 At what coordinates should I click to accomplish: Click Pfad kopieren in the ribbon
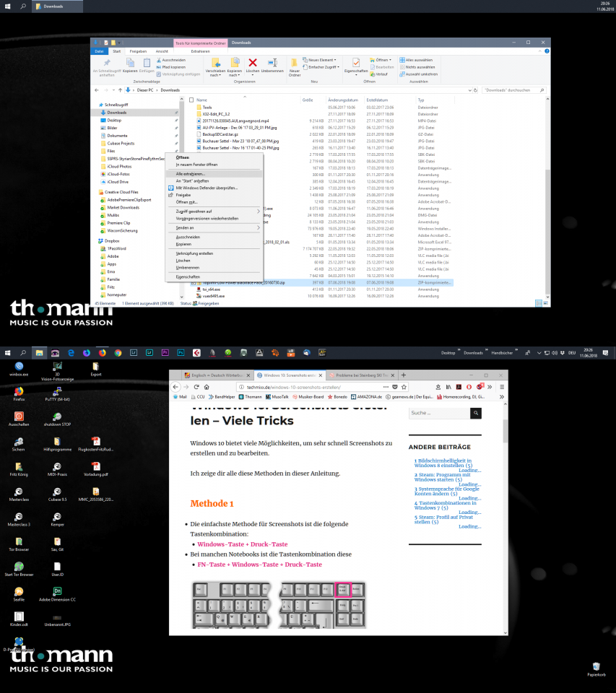point(170,67)
